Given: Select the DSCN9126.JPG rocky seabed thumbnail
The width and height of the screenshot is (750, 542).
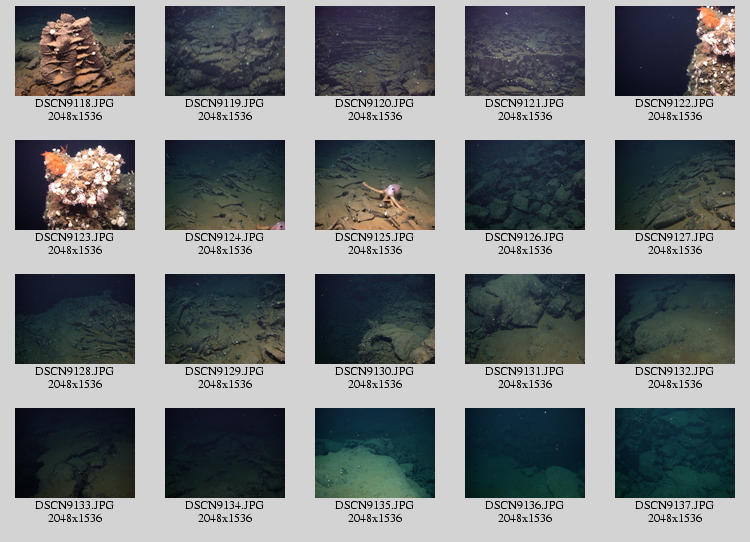Looking at the screenshot, I should tap(525, 185).
